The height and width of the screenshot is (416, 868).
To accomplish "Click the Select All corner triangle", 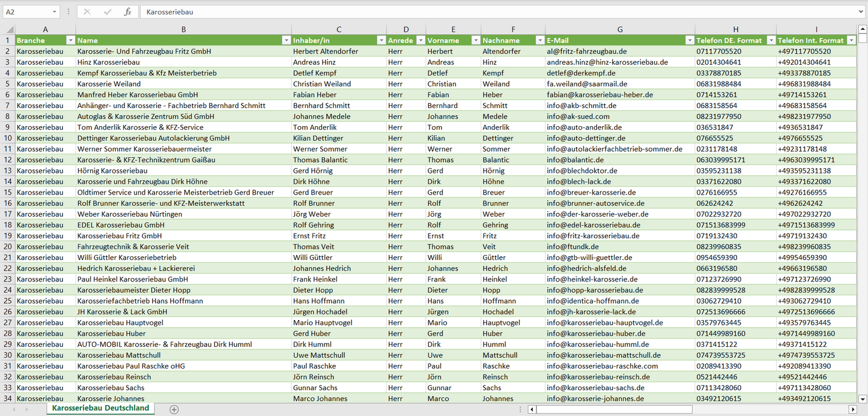I will (8, 29).
